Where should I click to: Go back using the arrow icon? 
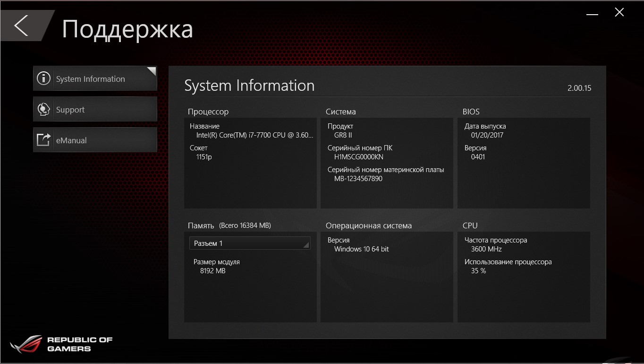(21, 26)
